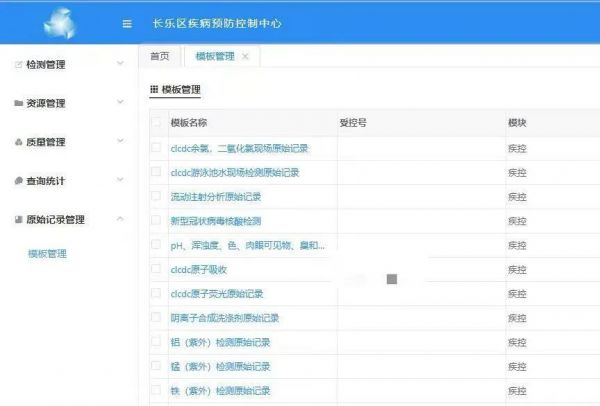Open the clcdc原子吸收 template link
The height and width of the screenshot is (406, 600).
click(x=199, y=270)
